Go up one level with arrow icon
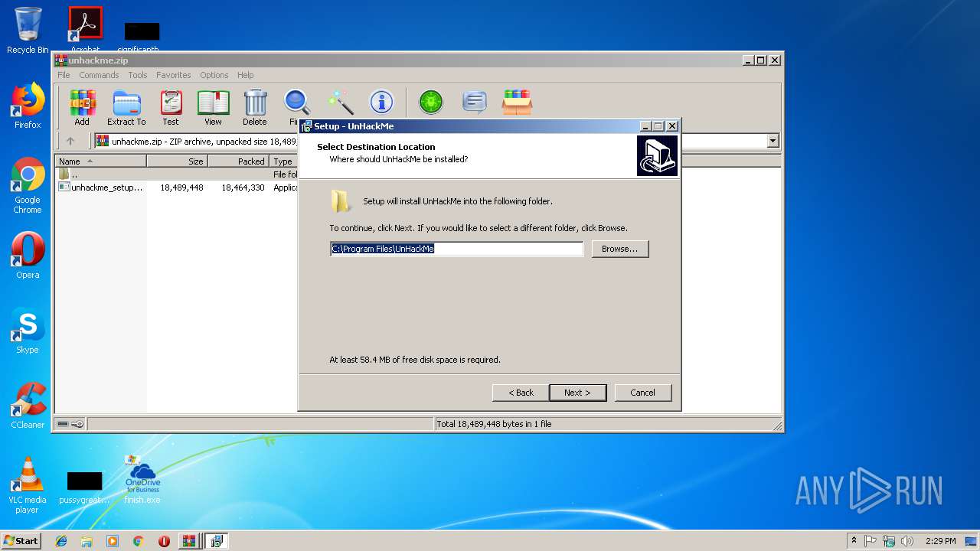Image resolution: width=980 pixels, height=551 pixels. pos(70,141)
